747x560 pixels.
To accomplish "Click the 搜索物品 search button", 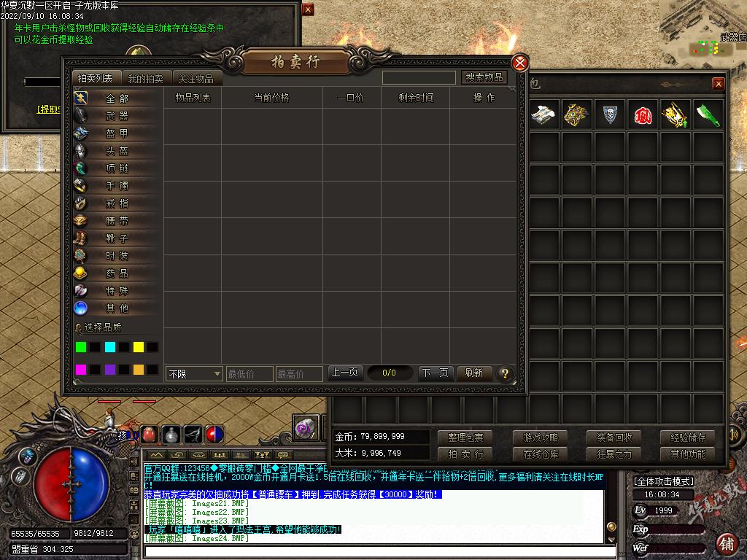I will pyautogui.click(x=484, y=77).
